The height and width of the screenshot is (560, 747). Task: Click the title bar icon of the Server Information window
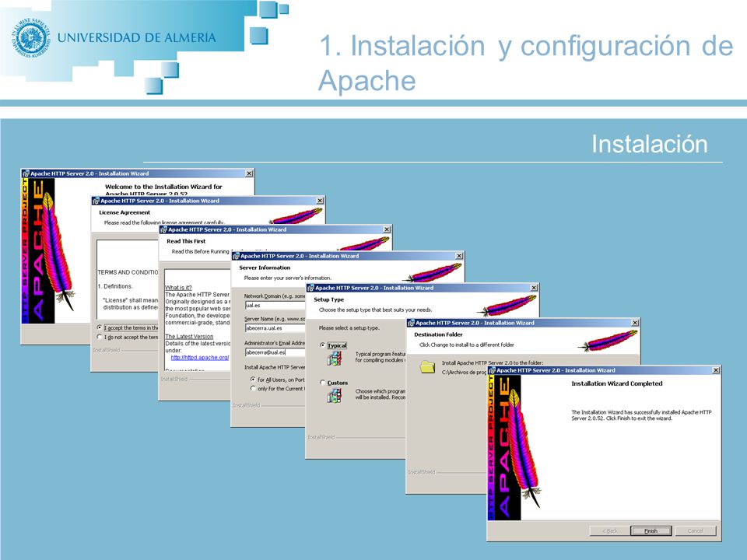point(236,256)
